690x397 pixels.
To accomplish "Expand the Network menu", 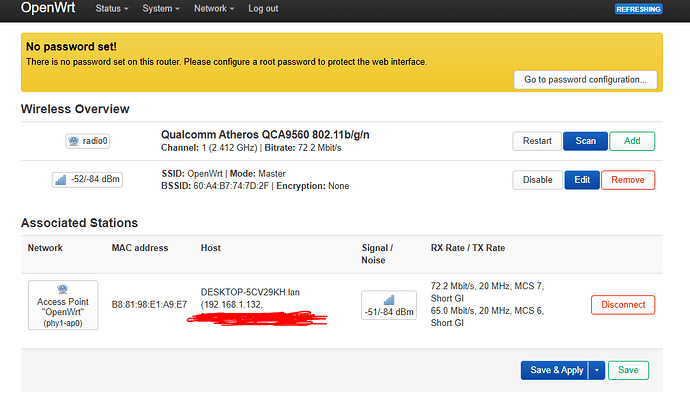I will tap(214, 9).
